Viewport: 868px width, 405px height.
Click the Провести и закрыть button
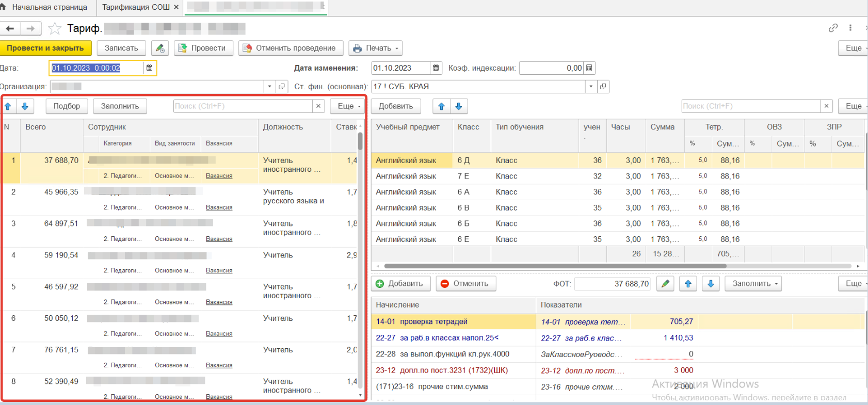[x=45, y=48]
